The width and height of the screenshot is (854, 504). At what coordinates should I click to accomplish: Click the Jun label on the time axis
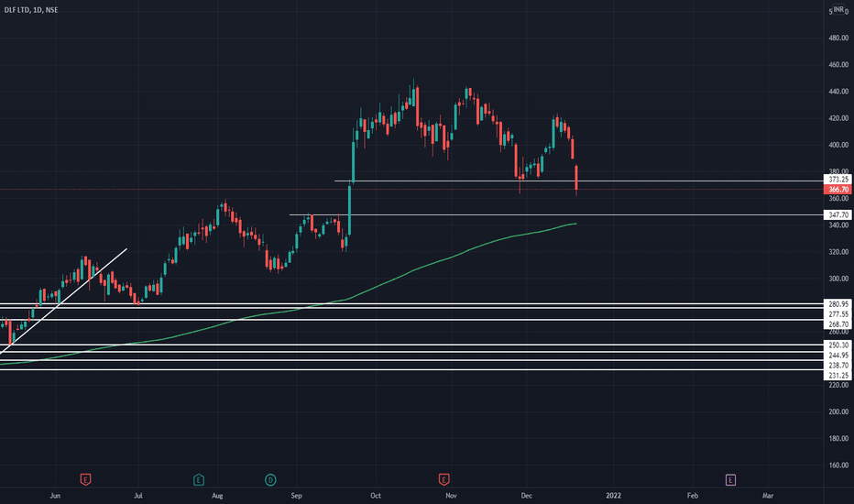click(x=55, y=496)
